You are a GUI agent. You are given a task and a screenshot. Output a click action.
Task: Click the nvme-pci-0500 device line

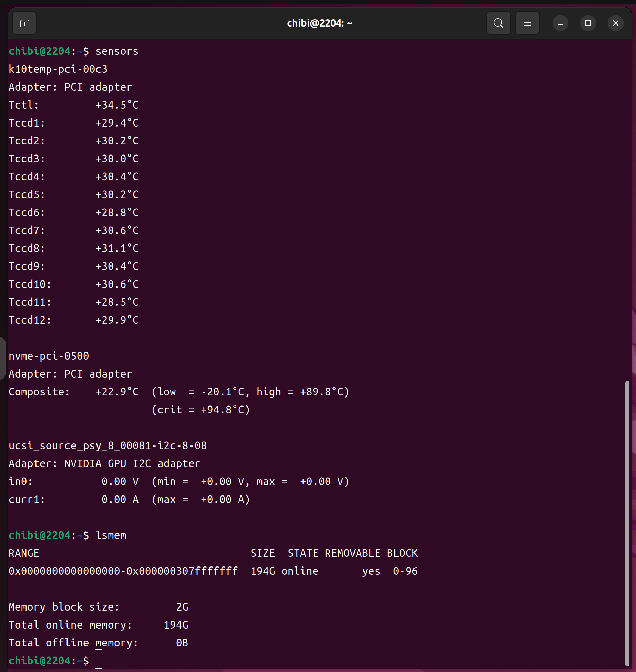coord(49,356)
